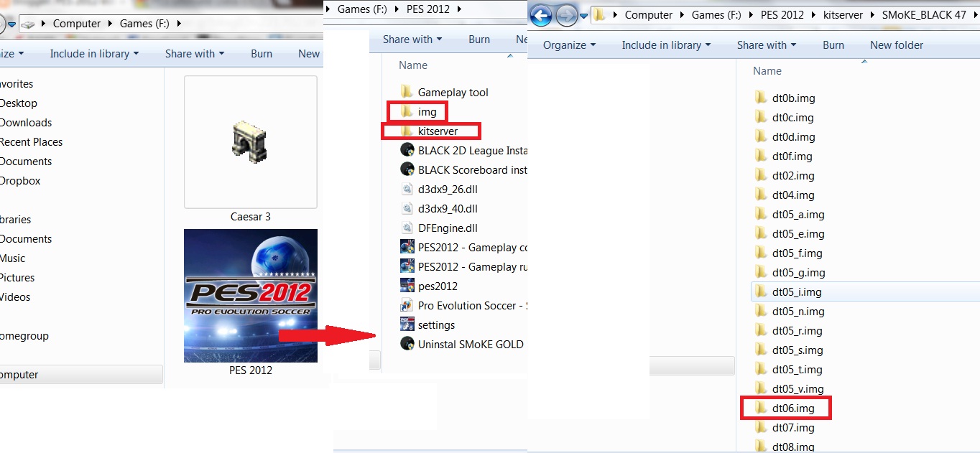Sort by Name column in kitserver window

coord(767,70)
